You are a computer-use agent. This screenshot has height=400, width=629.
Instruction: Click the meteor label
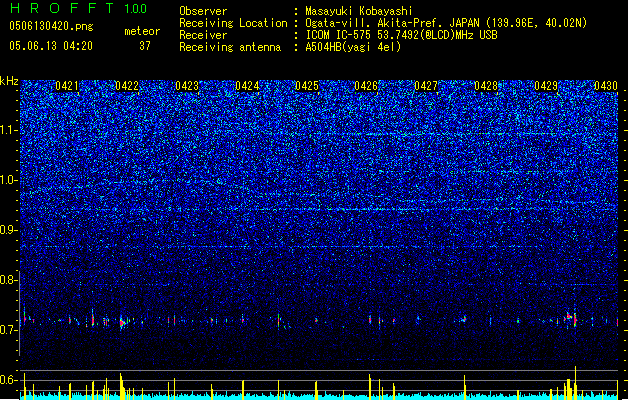point(142,31)
